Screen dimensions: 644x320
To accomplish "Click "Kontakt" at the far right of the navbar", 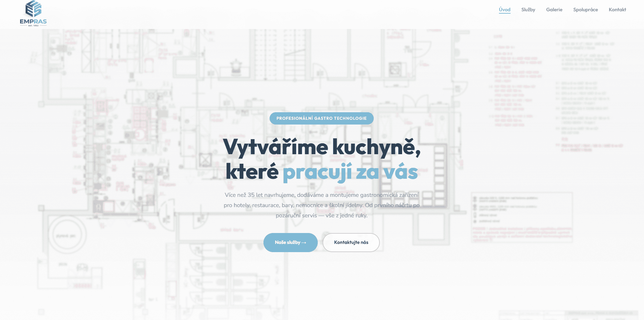I will coord(617,10).
